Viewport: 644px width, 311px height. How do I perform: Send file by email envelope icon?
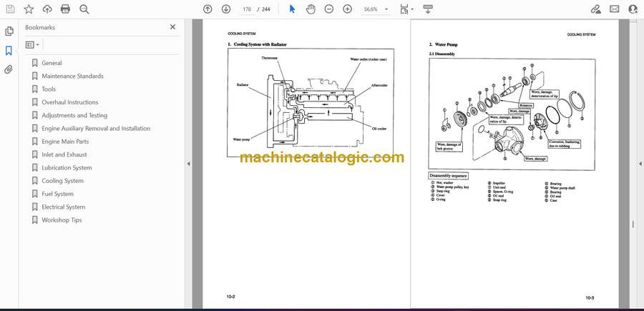(x=614, y=9)
